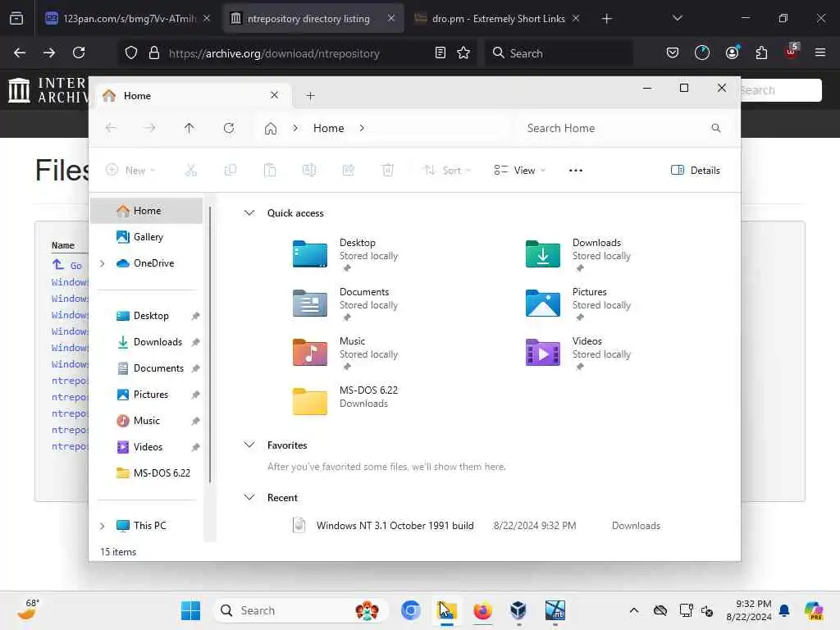The width and height of the screenshot is (840, 630).
Task: Click the Paste icon in Explorer toolbar
Action: (270, 171)
